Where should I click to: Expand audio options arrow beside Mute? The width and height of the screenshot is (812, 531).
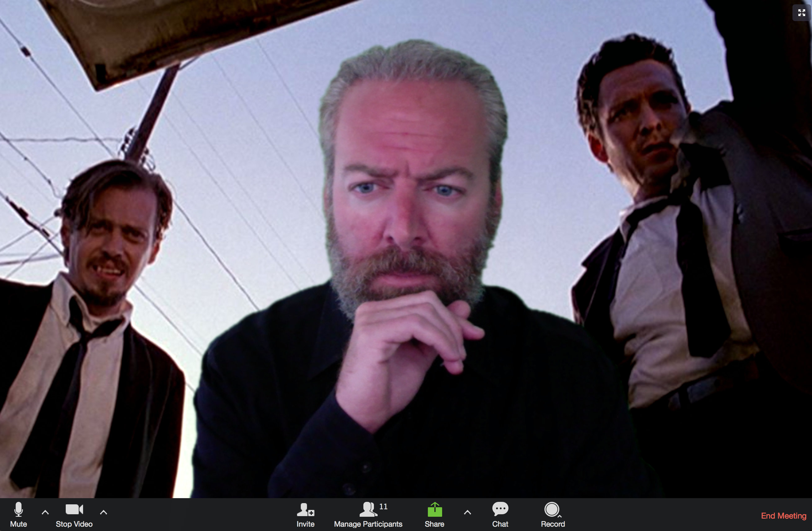point(45,512)
